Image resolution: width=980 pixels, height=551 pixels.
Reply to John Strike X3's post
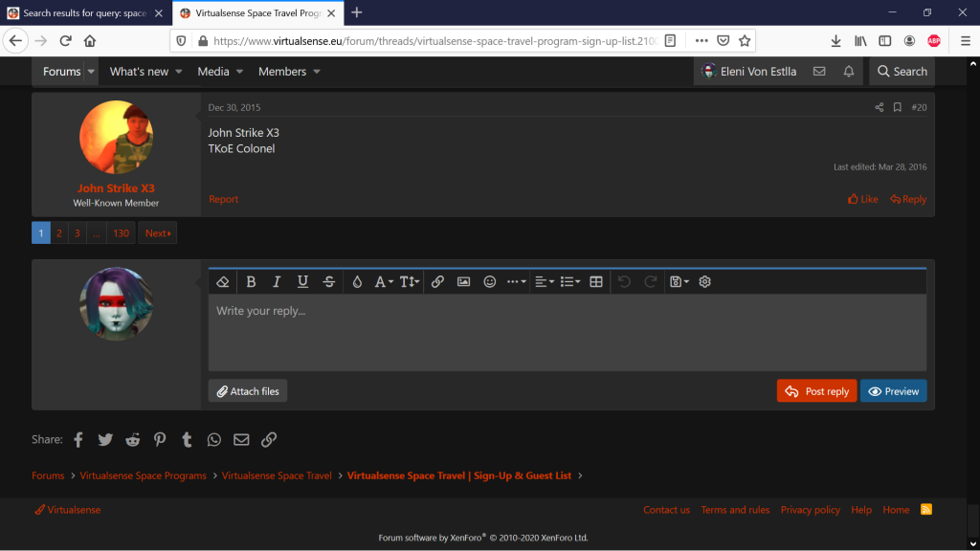point(908,199)
